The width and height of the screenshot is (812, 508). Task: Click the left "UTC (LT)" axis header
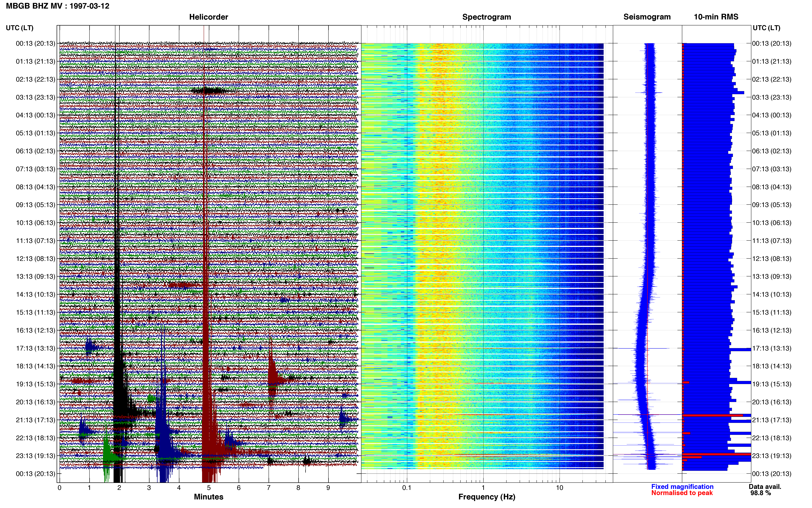20,28
